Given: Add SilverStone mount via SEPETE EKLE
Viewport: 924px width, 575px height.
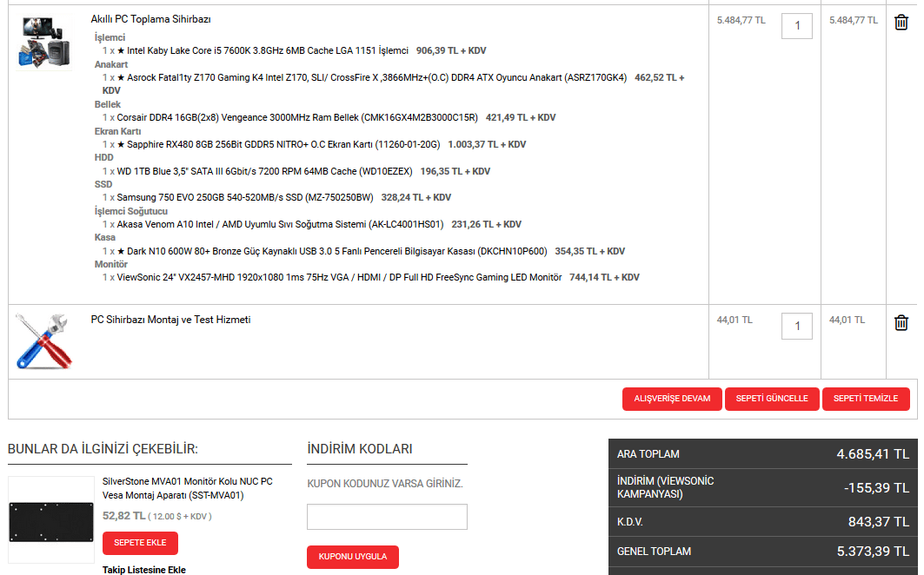Looking at the screenshot, I should [140, 543].
